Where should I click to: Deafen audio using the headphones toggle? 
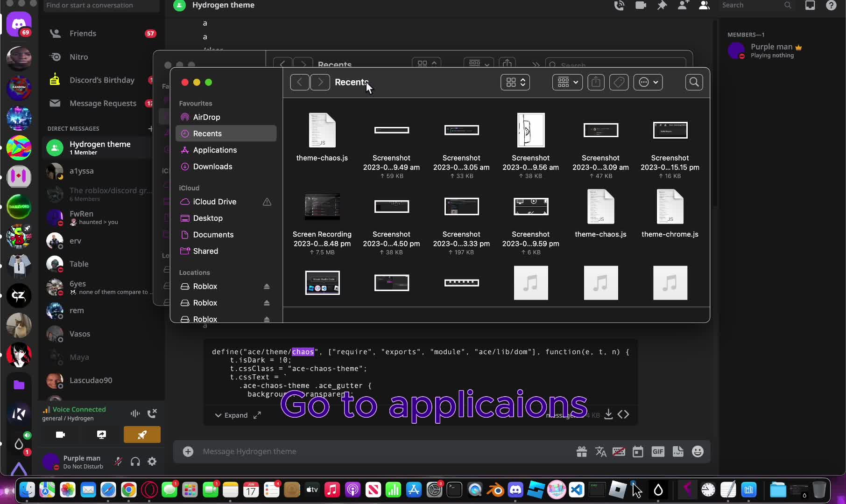pos(135,461)
